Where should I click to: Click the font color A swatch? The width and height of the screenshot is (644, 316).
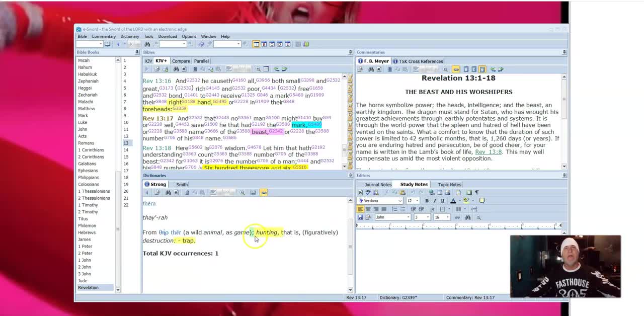453,201
